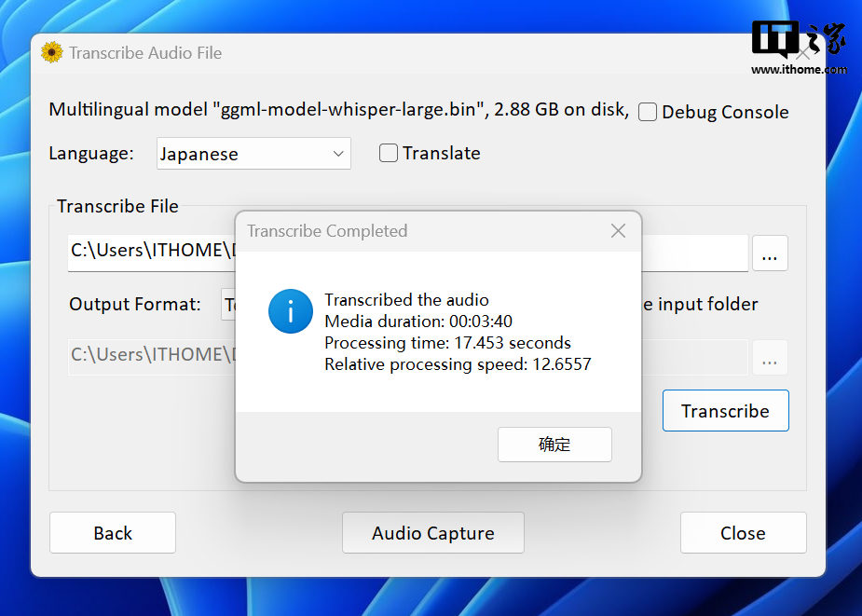This screenshot has width=862, height=616.
Task: Click the Relative processing speed text line
Action: (458, 364)
